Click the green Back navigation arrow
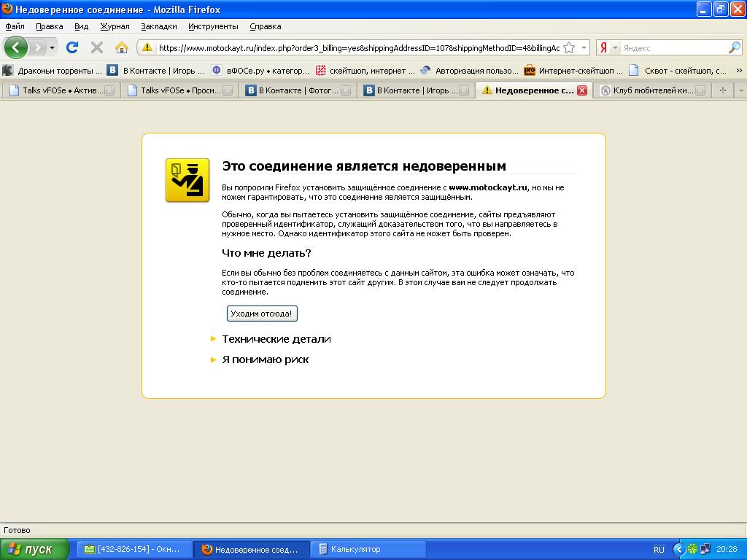Image resolution: width=747 pixels, height=560 pixels. click(x=16, y=47)
